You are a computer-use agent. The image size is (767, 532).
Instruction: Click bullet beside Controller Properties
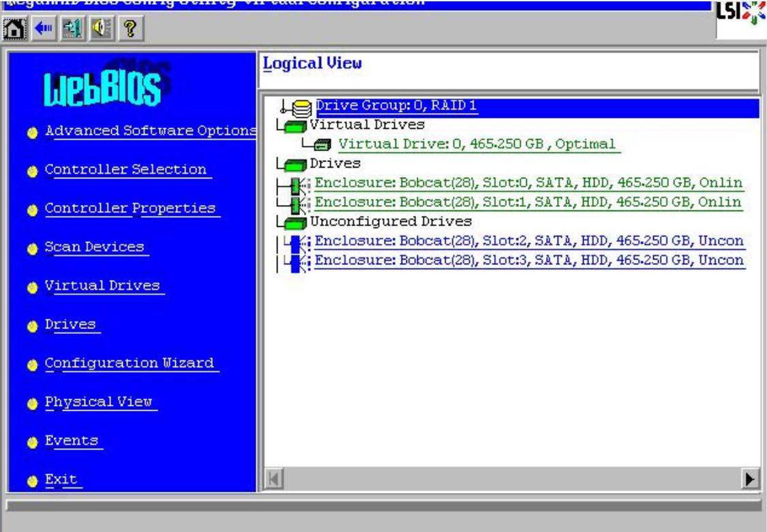click(32, 210)
